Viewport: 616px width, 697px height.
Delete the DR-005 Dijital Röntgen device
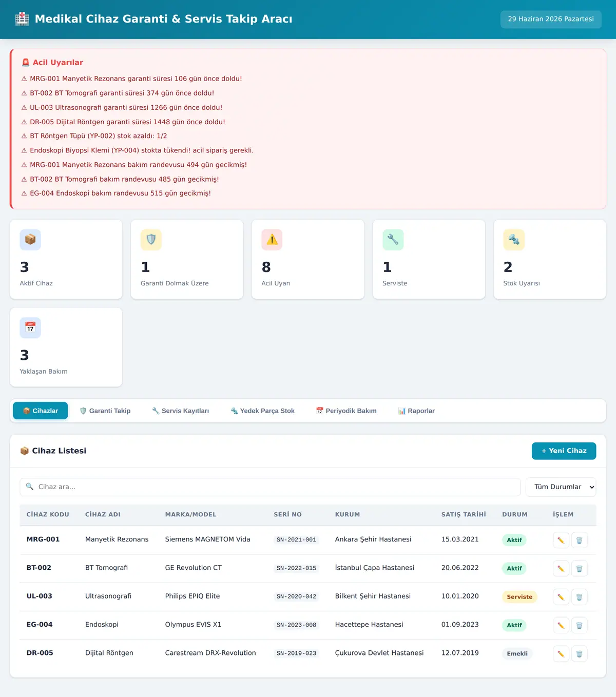580,654
